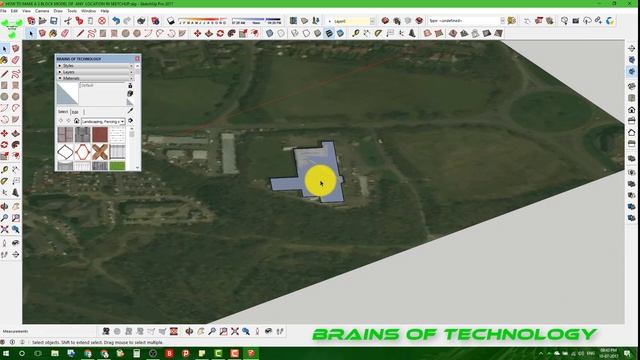Image resolution: width=640 pixels, height=360 pixels.
Task: Click the Redo arrow icon
Action: pos(127,21)
